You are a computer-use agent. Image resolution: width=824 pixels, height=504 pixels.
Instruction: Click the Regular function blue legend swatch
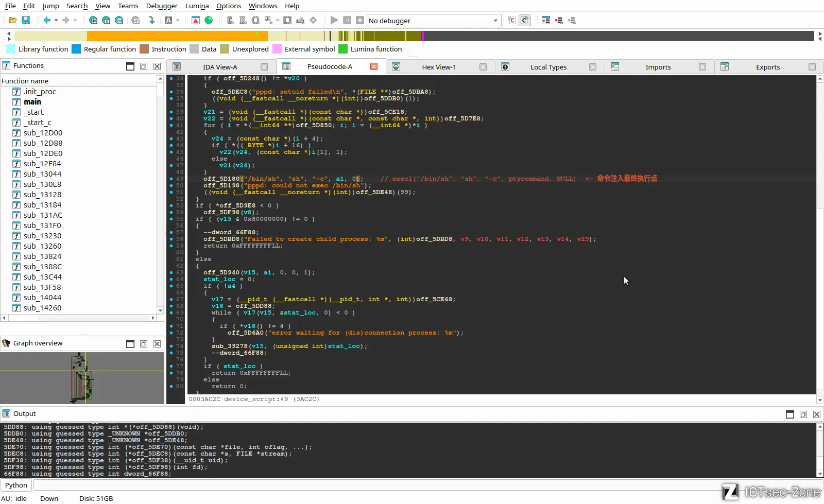tap(76, 49)
